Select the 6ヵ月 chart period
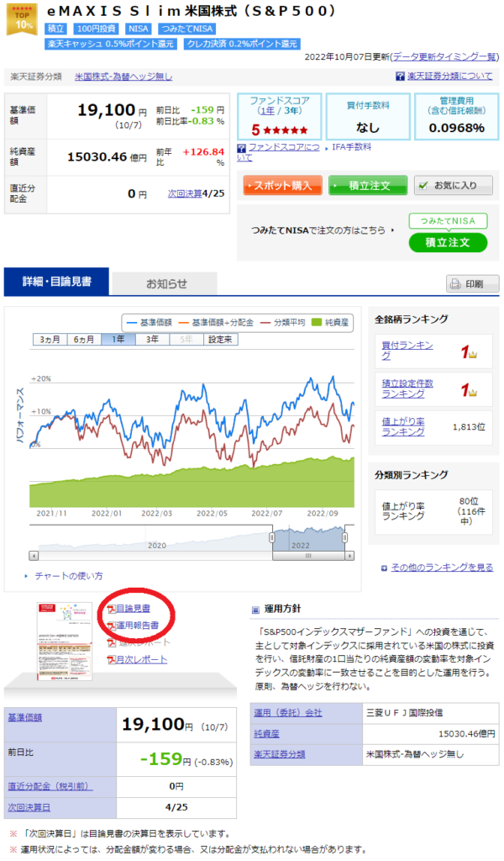Viewport: 504px width, 861px height. coord(84,340)
